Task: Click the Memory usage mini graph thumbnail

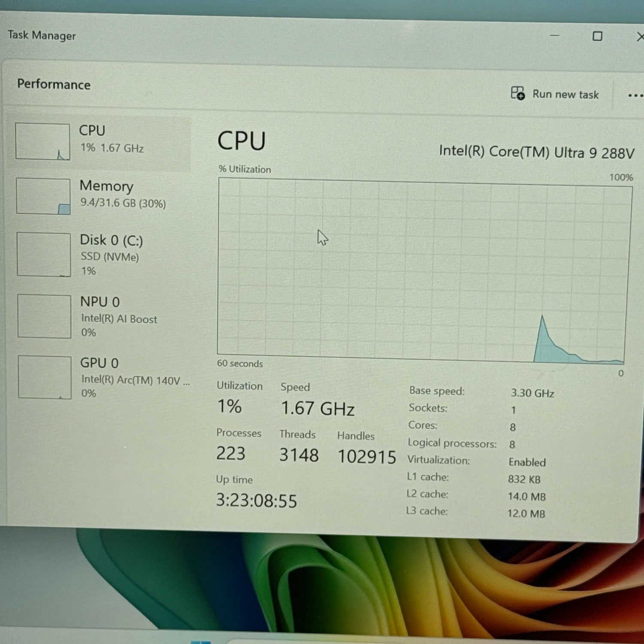Action: 43,196
